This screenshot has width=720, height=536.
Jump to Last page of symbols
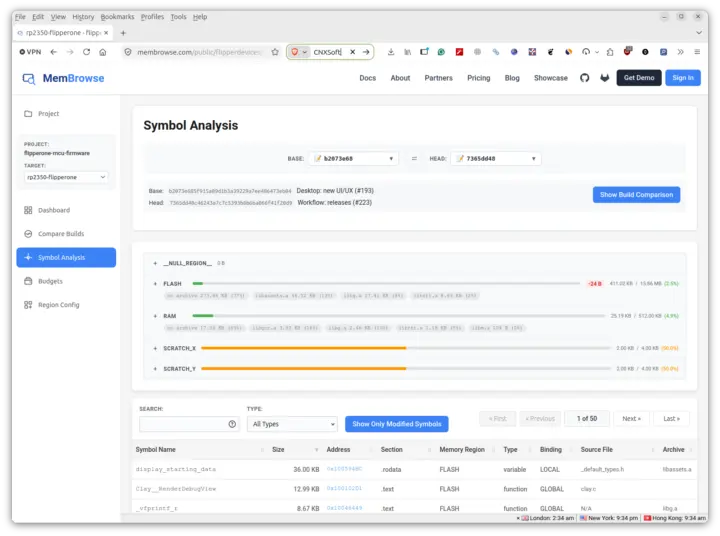tap(671, 418)
